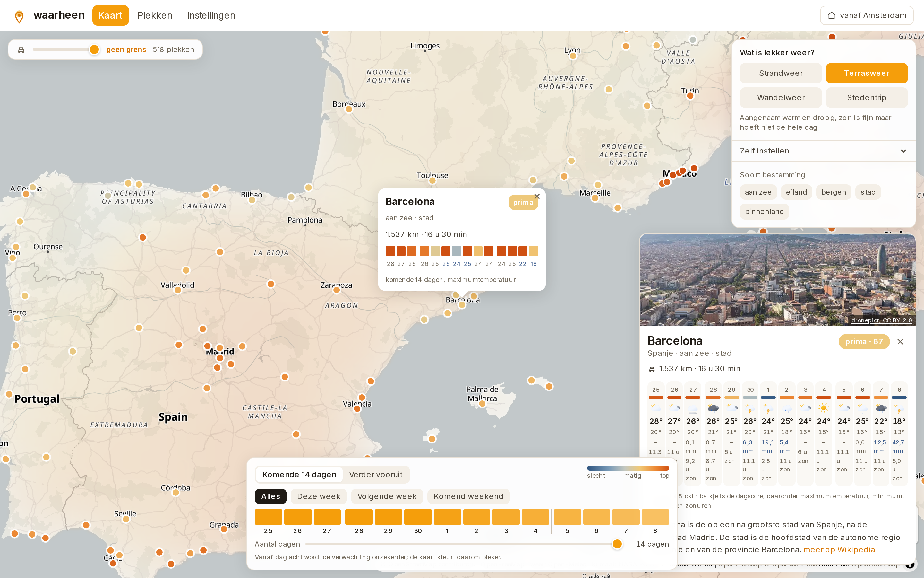
Task: Click the car icon in the distance filter
Action: pyautogui.click(x=21, y=50)
